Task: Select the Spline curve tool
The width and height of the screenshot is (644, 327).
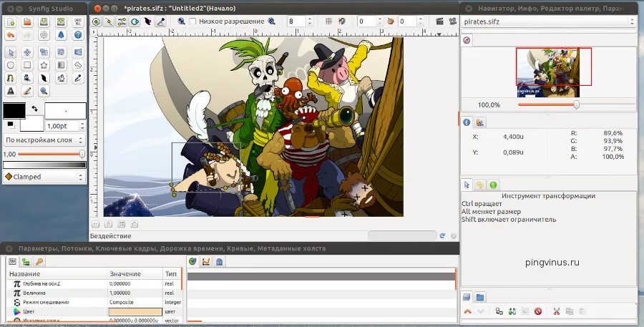Action: (11, 78)
